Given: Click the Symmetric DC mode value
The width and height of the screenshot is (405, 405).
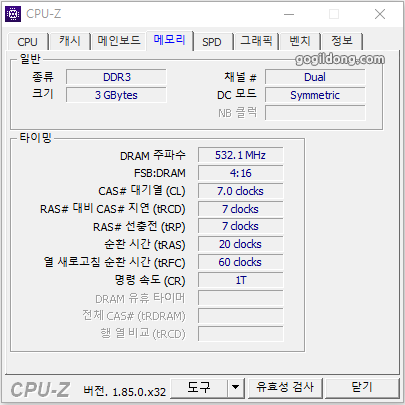Looking at the screenshot, I should click(x=315, y=95).
